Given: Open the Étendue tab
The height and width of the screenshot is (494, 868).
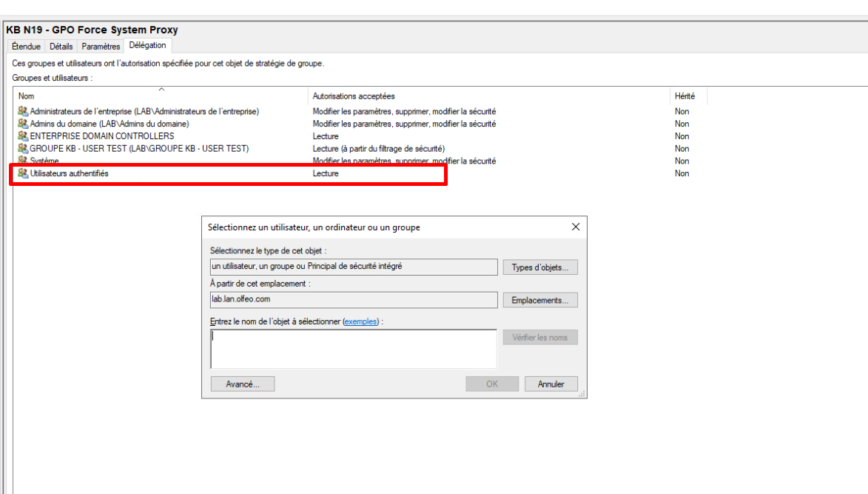Looking at the screenshot, I should click(27, 47).
